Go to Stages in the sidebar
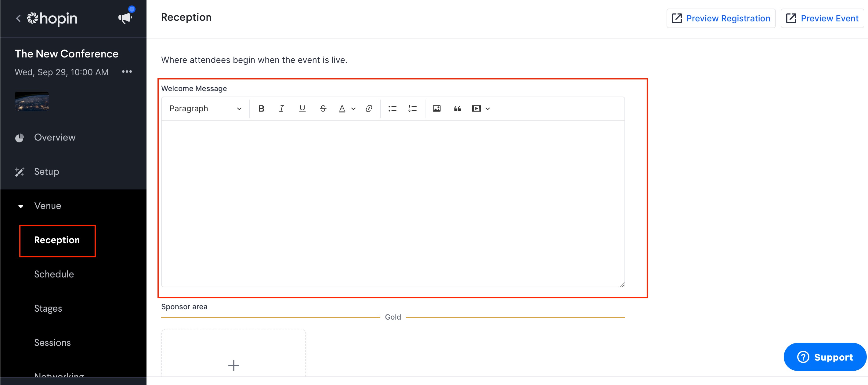 click(x=48, y=308)
